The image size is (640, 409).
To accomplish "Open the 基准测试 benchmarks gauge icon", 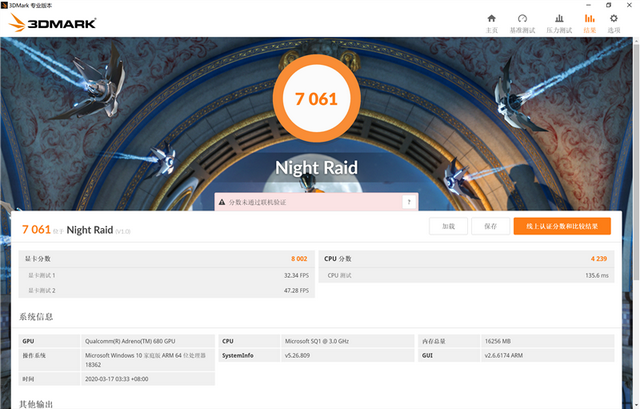I will coord(522,22).
